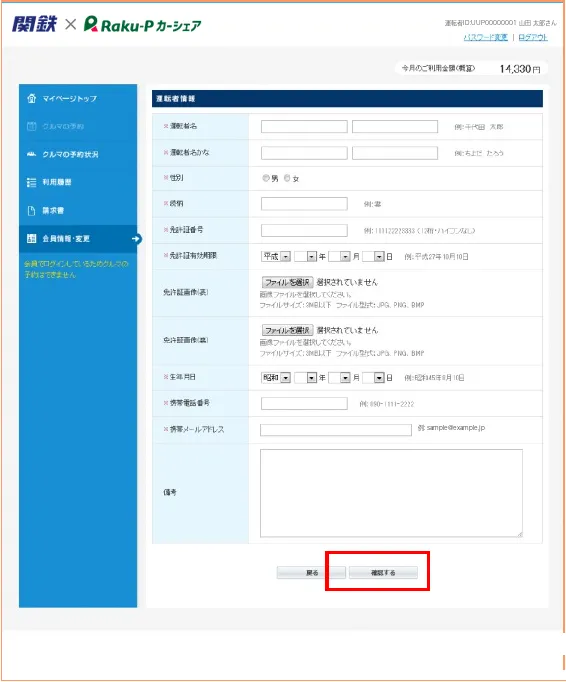566x682 pixels.
Task: Click the 関鉄 logo in the header
Action: click(x=34, y=24)
